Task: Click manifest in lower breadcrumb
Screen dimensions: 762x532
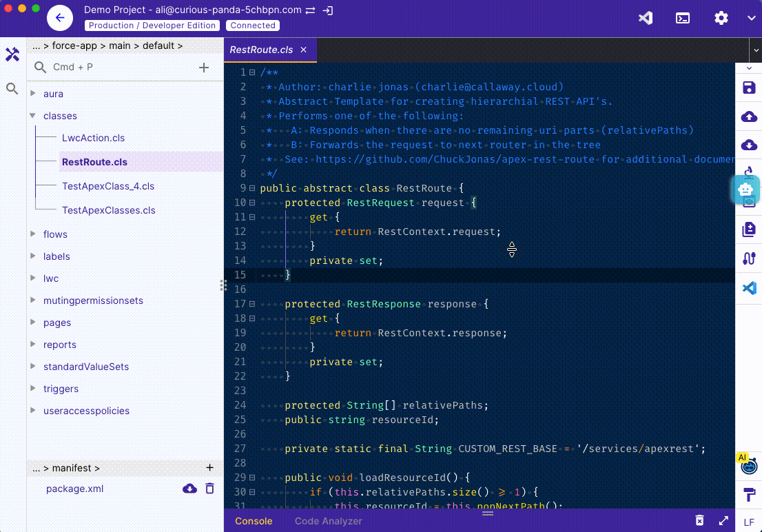Action: [72, 468]
